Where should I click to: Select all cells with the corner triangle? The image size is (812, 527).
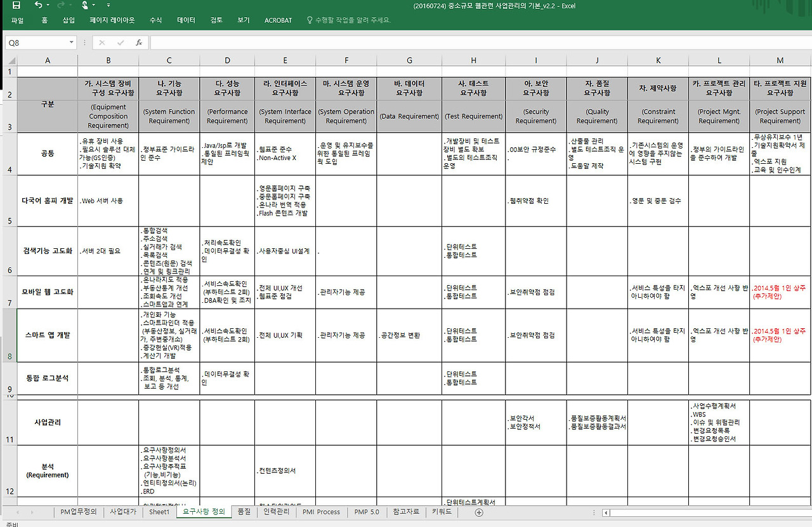point(9,60)
